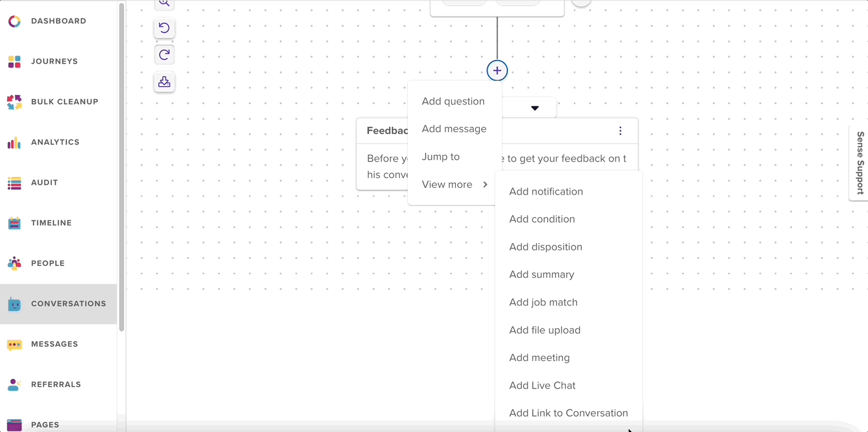Click the plus button on the connector line
The image size is (868, 432).
pyautogui.click(x=497, y=70)
